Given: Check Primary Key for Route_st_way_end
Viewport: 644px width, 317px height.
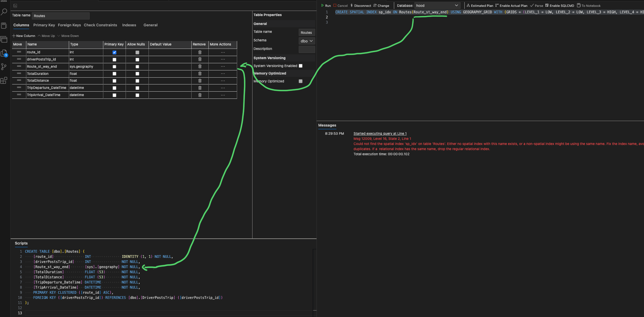Looking at the screenshot, I should click(114, 67).
